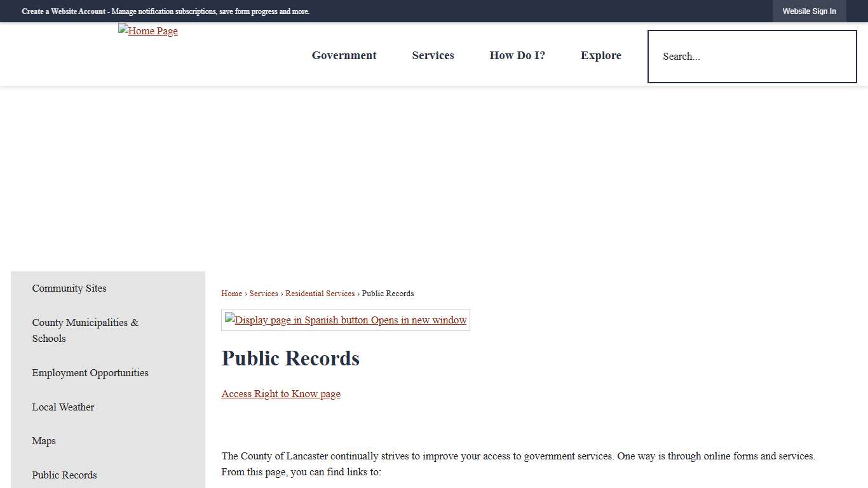
Task: View Employment Opportunities page
Action: coord(90,373)
